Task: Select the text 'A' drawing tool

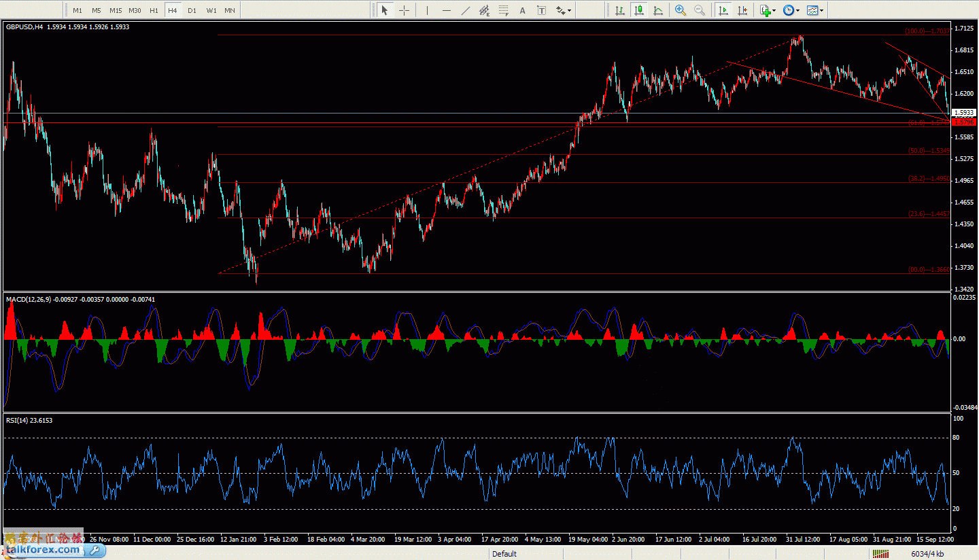Action: click(523, 10)
